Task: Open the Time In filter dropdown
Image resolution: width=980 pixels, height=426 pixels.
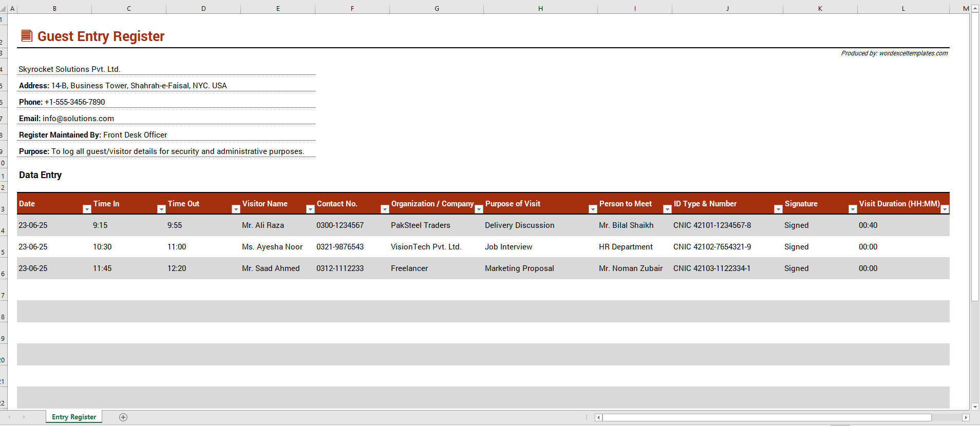Action: [x=161, y=209]
